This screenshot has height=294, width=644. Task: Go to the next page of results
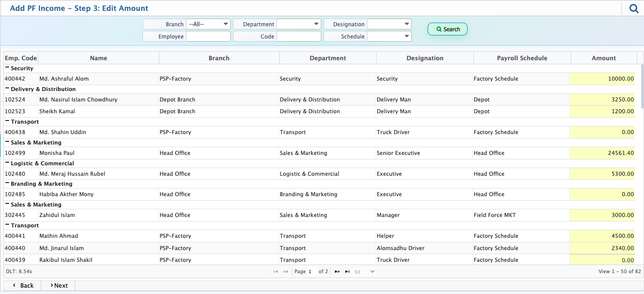[x=337, y=272]
